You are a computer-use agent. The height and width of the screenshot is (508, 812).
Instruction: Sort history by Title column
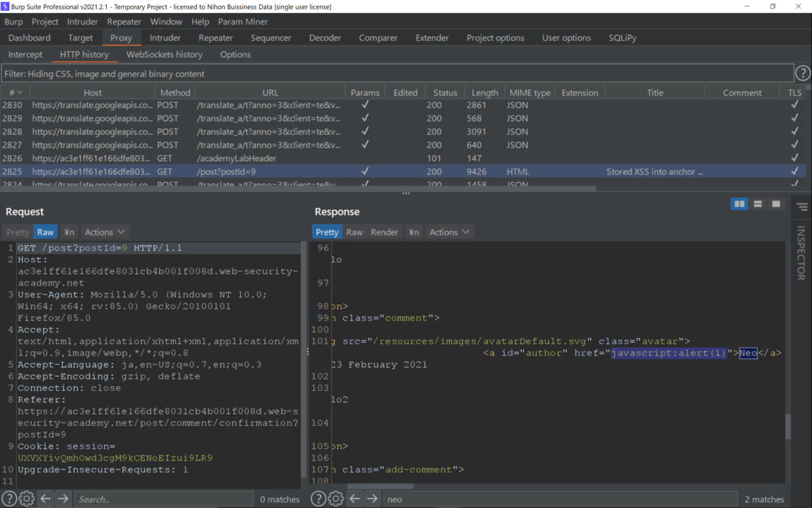tap(655, 92)
